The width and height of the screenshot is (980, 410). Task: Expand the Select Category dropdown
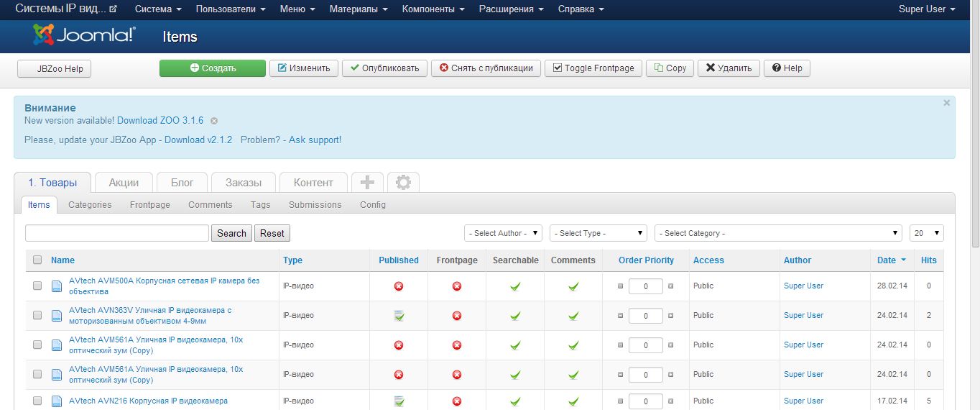point(777,233)
